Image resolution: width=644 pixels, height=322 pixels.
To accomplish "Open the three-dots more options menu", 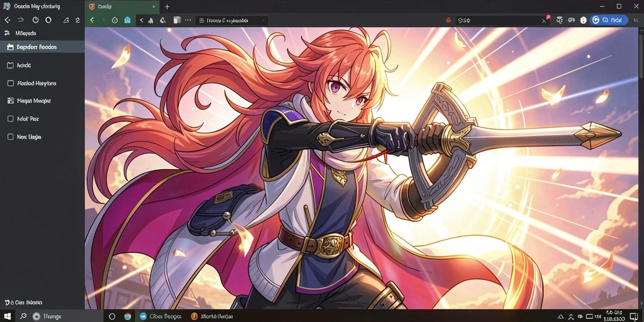I will pos(188,20).
